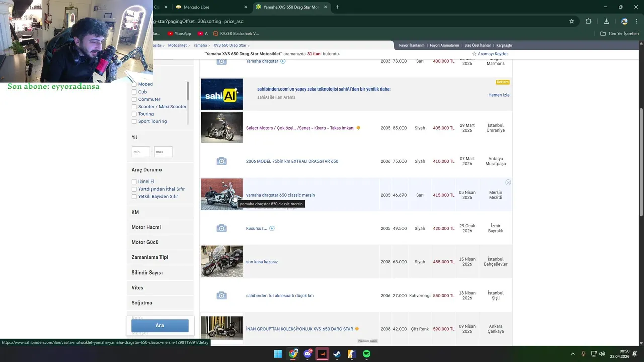Open the Windows Start menu
Screen dimensions: 644x362
[x=278, y=354]
